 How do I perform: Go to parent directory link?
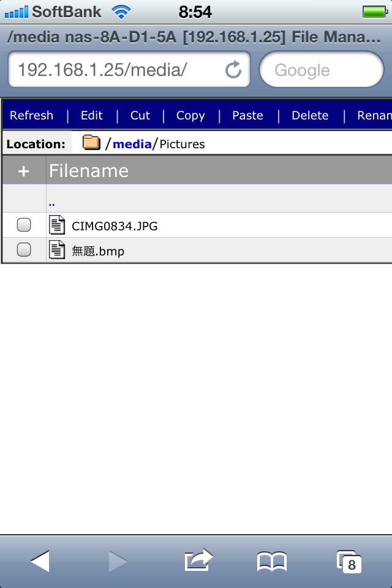click(x=52, y=202)
